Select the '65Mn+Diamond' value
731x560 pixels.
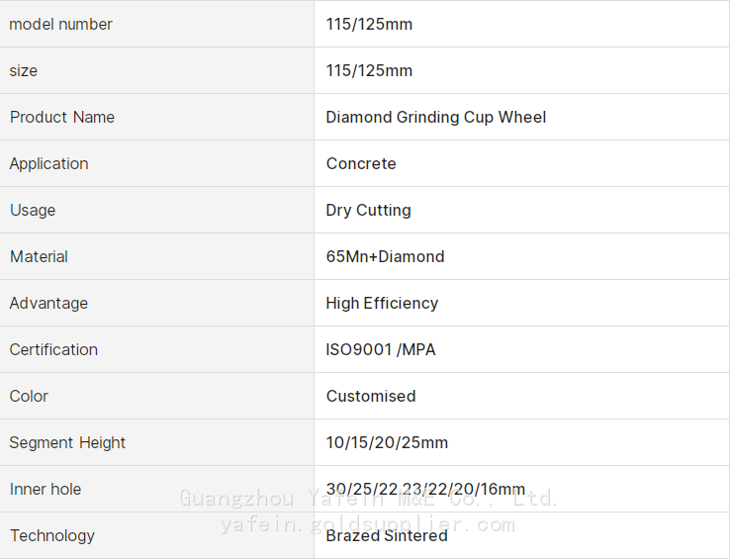(x=385, y=256)
